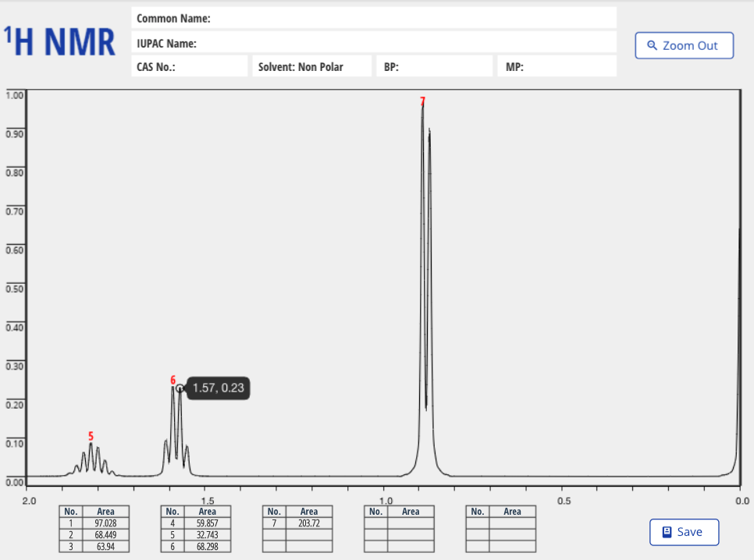
Task: Select red peak marker 5 on the spectrum
Action: [90, 436]
